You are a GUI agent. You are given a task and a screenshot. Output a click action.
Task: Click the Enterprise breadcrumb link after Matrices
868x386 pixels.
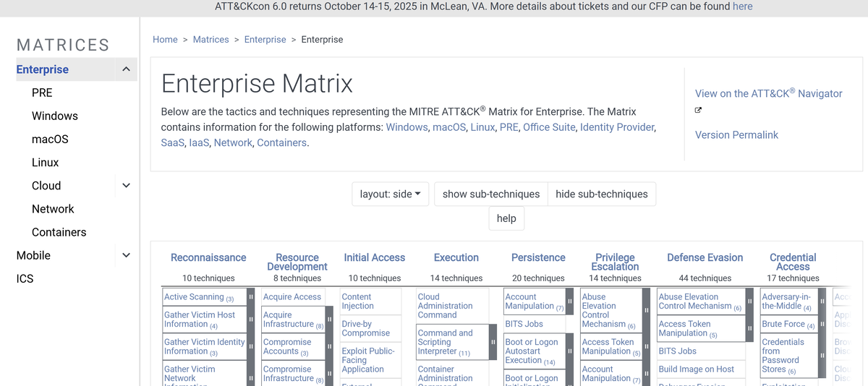pyautogui.click(x=265, y=39)
